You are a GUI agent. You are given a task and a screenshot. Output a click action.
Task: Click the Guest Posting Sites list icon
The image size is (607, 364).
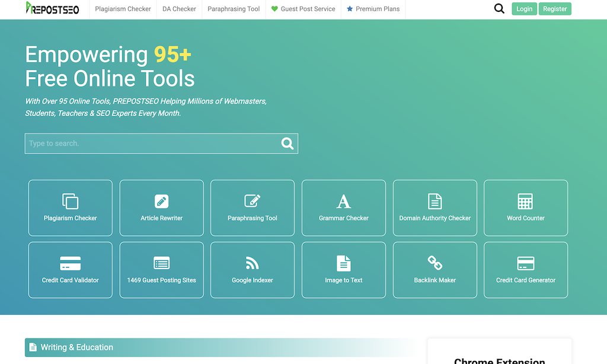[x=161, y=263]
